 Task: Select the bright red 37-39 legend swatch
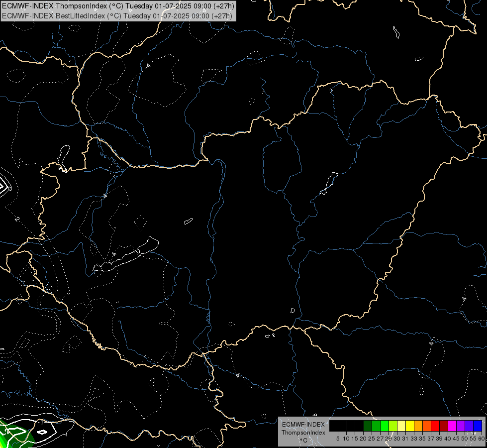[435, 426]
